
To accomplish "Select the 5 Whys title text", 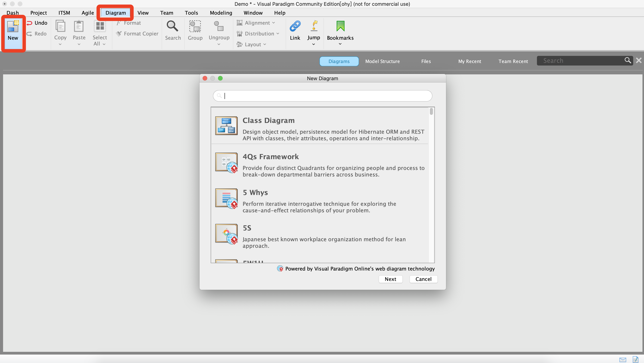I will click(255, 192).
